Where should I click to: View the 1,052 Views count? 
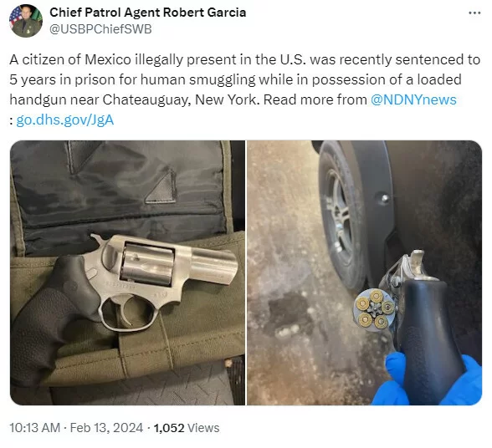click(187, 428)
